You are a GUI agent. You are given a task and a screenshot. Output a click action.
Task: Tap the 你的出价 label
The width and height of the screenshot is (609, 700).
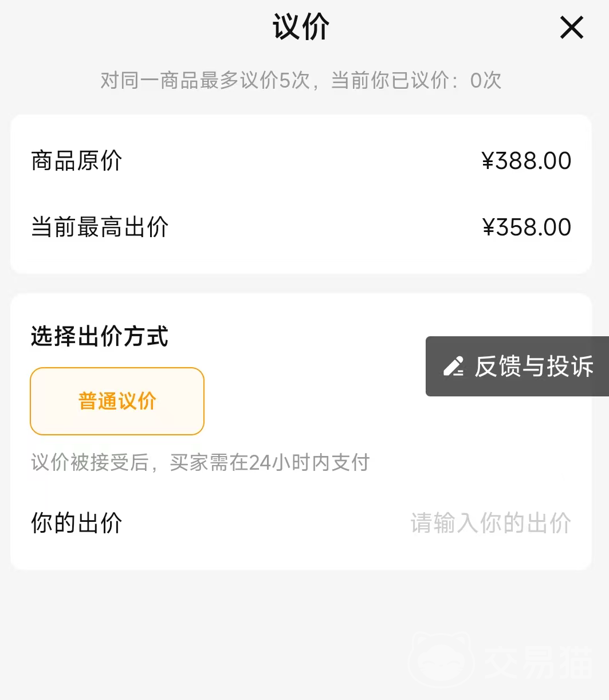[x=77, y=523]
